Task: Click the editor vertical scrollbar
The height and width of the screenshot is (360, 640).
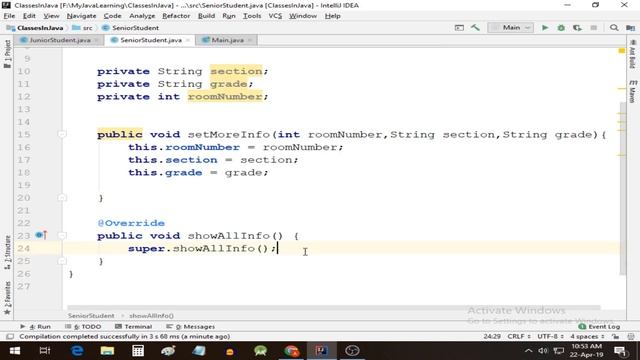Action: pos(622,188)
